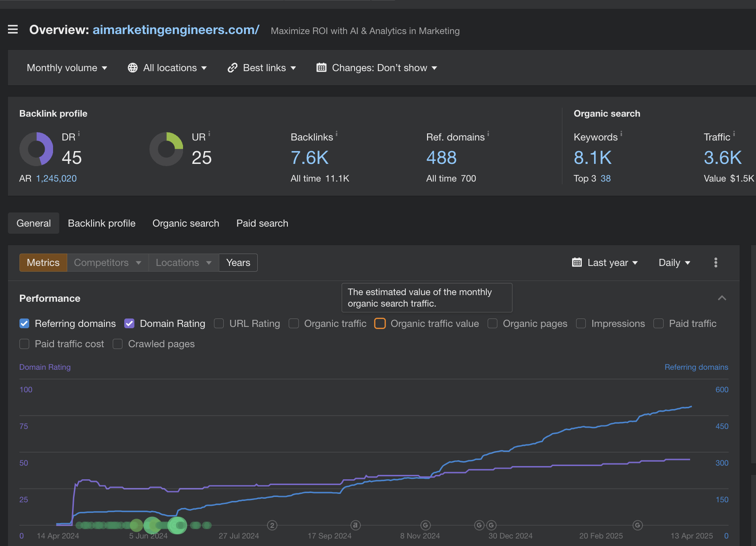756x546 pixels.
Task: Open the Monthly volume dropdown
Action: (x=67, y=68)
